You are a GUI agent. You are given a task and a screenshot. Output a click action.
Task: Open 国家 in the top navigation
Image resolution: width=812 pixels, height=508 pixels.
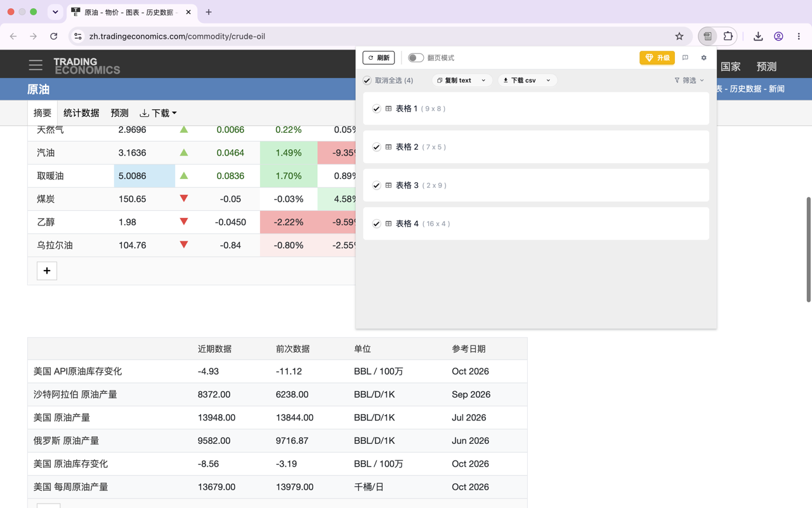click(x=731, y=66)
